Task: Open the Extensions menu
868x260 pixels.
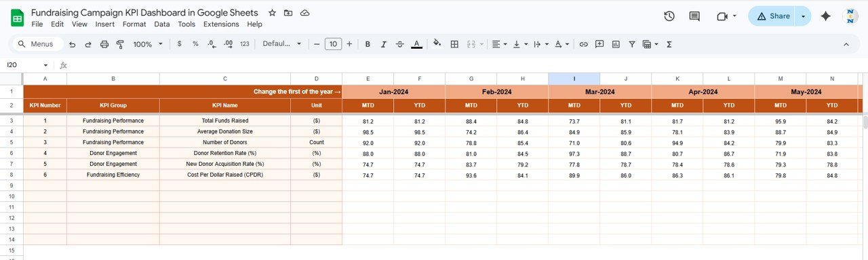Action: pyautogui.click(x=221, y=24)
